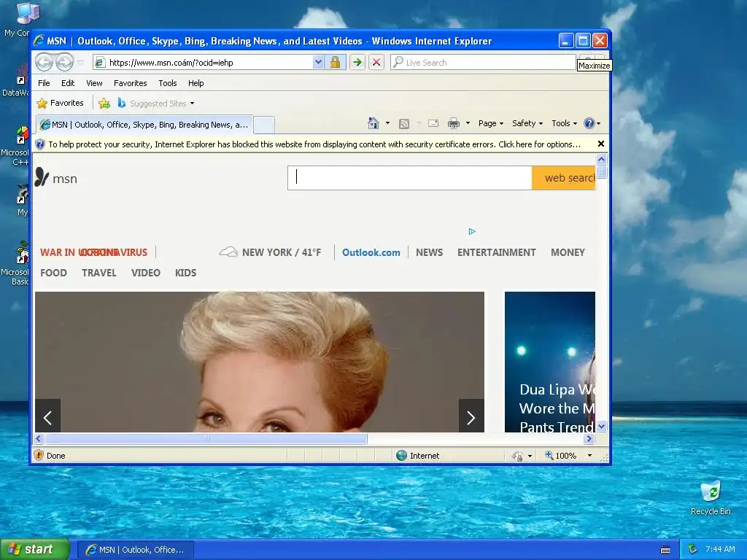
Task: Click the address bar URL field
Action: 203,63
